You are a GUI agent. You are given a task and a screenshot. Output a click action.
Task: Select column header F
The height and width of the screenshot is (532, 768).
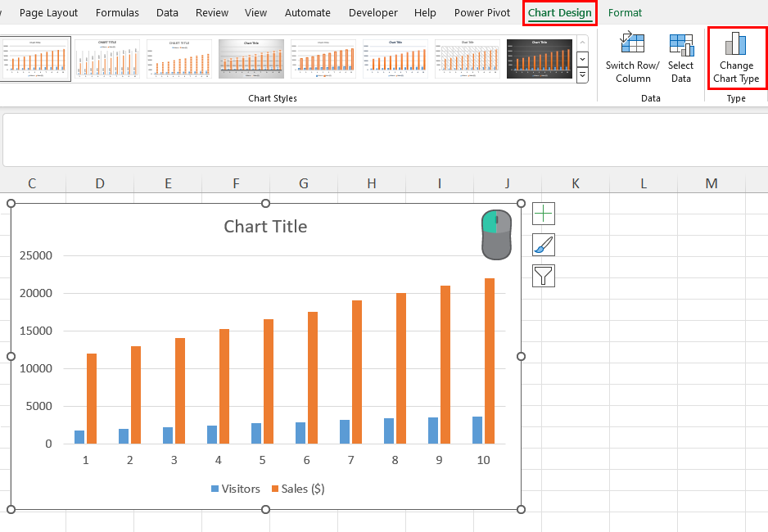(x=236, y=183)
